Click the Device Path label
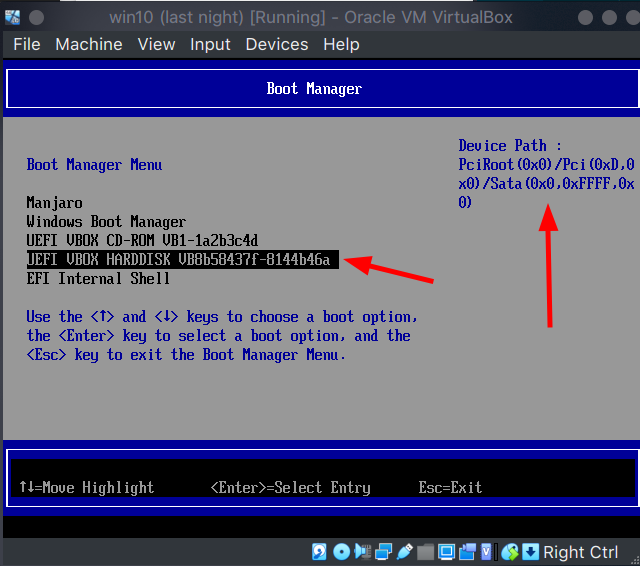 click(510, 145)
